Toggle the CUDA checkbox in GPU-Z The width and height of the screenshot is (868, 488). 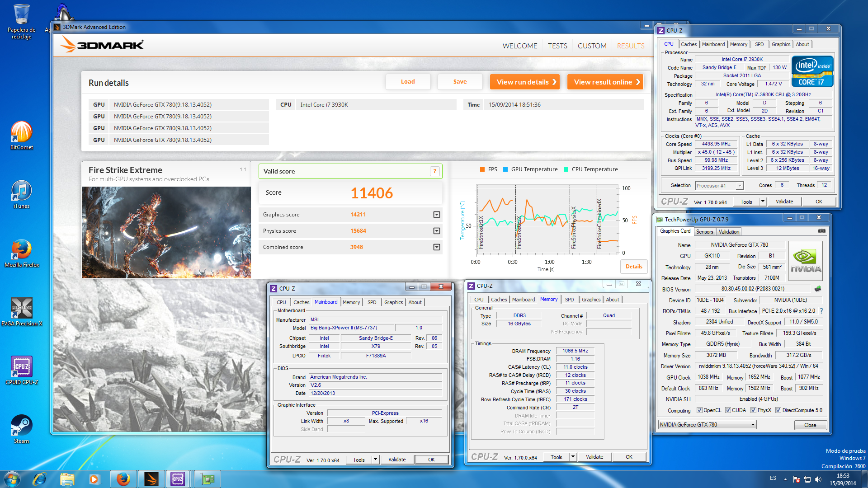[x=728, y=410]
